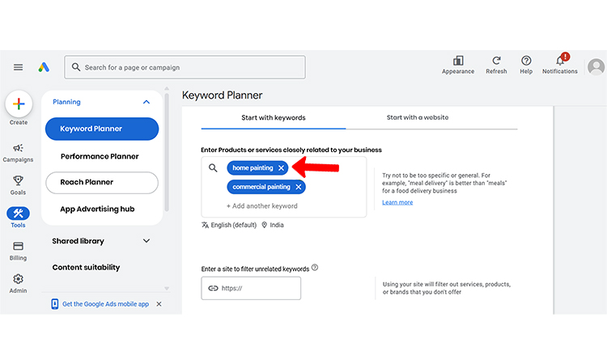Image resolution: width=607 pixels, height=364 pixels.
Task: Switch to 'Start with keywords' tab
Action: [274, 117]
